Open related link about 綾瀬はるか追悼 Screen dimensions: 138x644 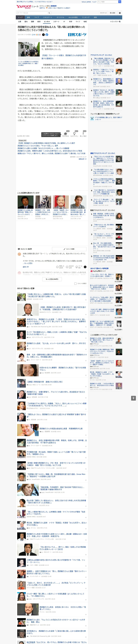(x=51, y=153)
